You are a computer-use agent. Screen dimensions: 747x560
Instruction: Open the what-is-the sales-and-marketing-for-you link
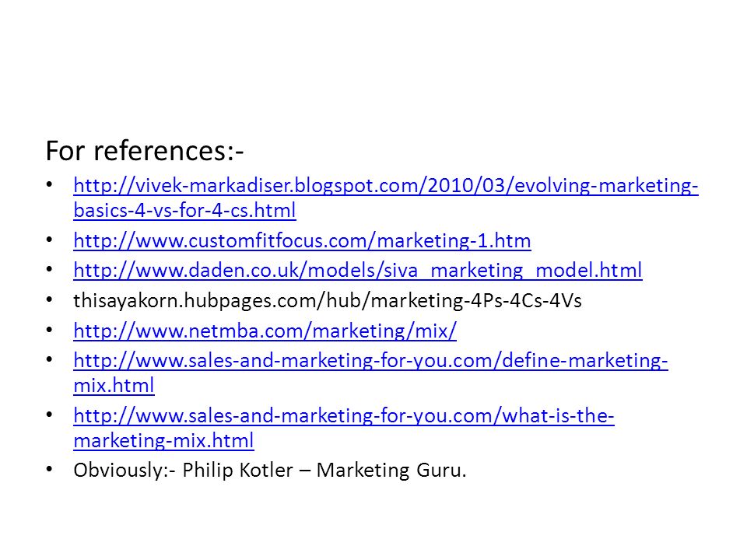(344, 415)
